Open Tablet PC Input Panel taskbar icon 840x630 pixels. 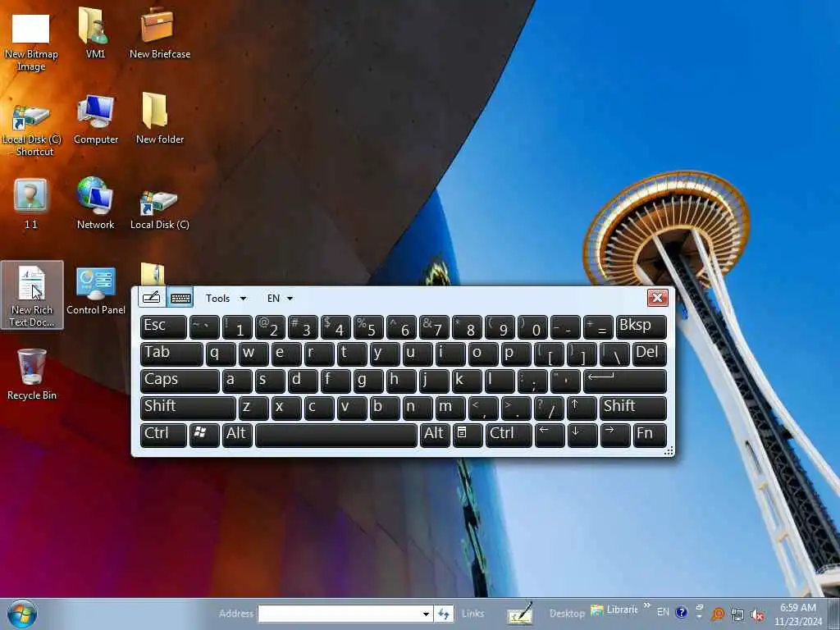(x=519, y=614)
